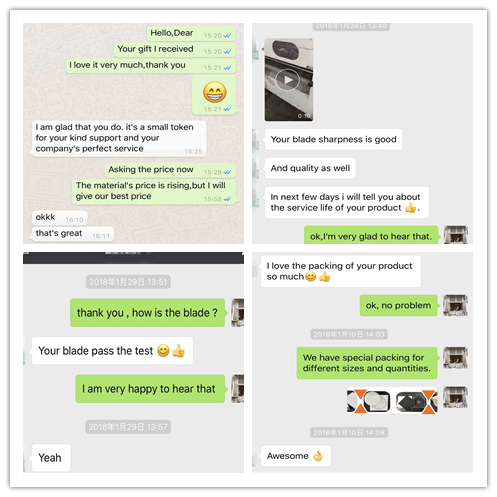The image size is (497, 497).
Task: Tap avatar beside "ok,I'm very glad to hear that"
Action: [x=455, y=235]
